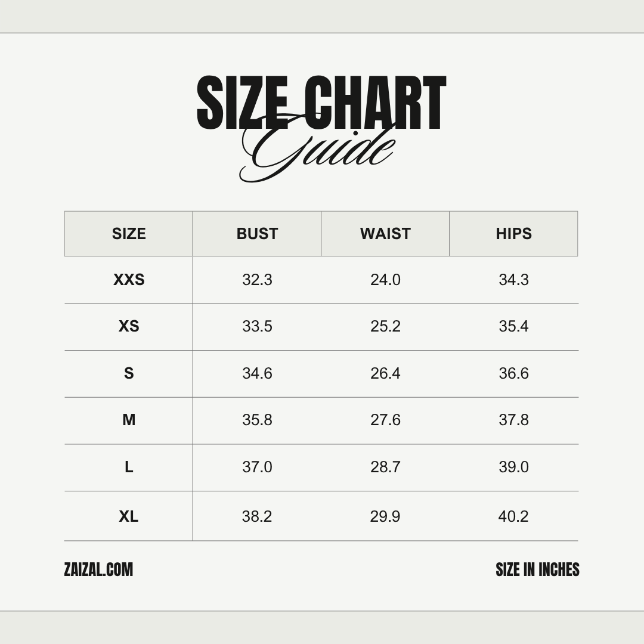Select the XS size row label
Viewport: 644px width, 644px height.
[129, 326]
